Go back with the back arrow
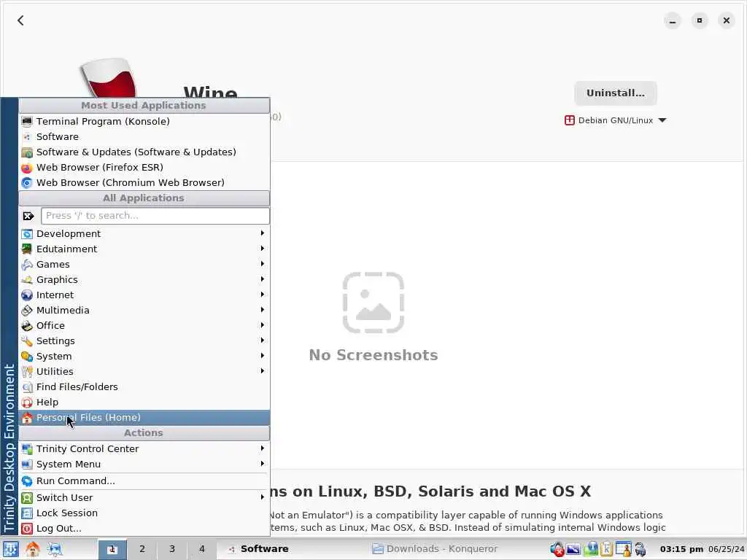This screenshot has height=560, width=747. (20, 20)
